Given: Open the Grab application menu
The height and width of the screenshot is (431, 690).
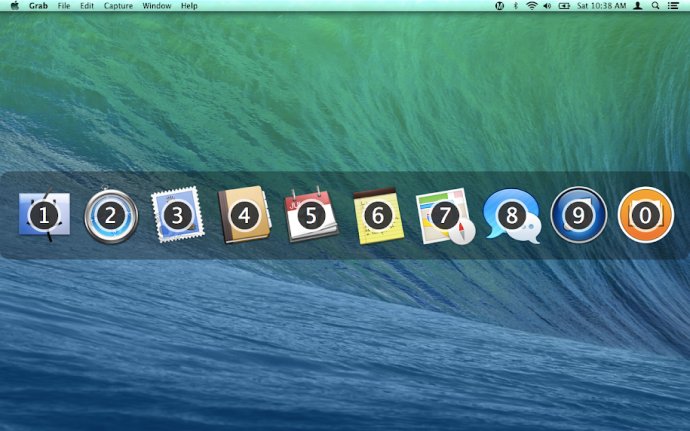Looking at the screenshot, I should [x=38, y=6].
